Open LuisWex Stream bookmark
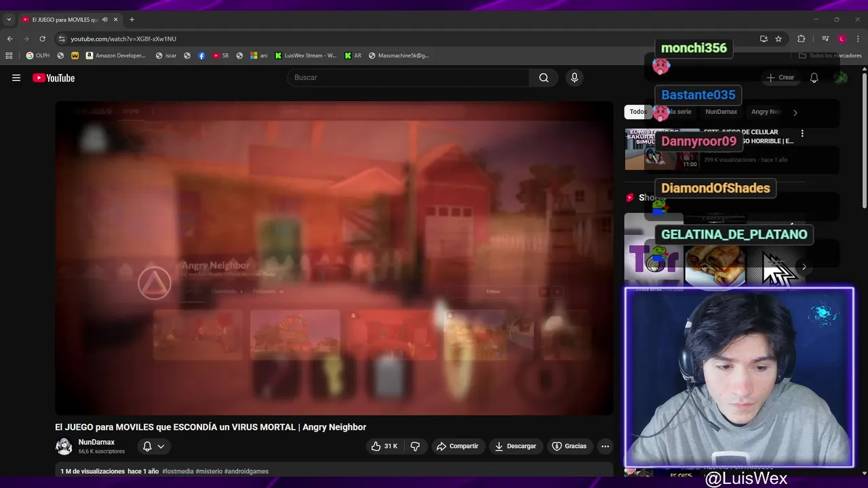Image resolution: width=868 pixels, height=488 pixels. coord(306,56)
